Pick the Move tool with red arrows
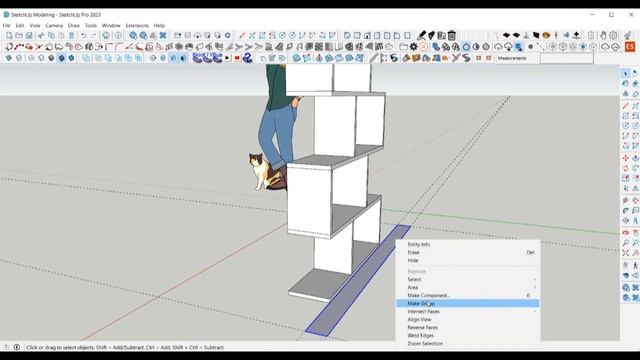Screen dimensions: 640x360 625,158
